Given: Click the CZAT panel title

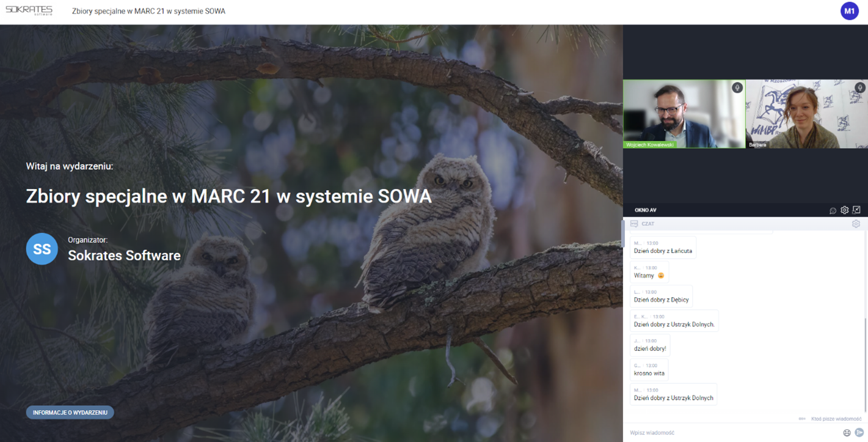Looking at the screenshot, I should pyautogui.click(x=647, y=224).
